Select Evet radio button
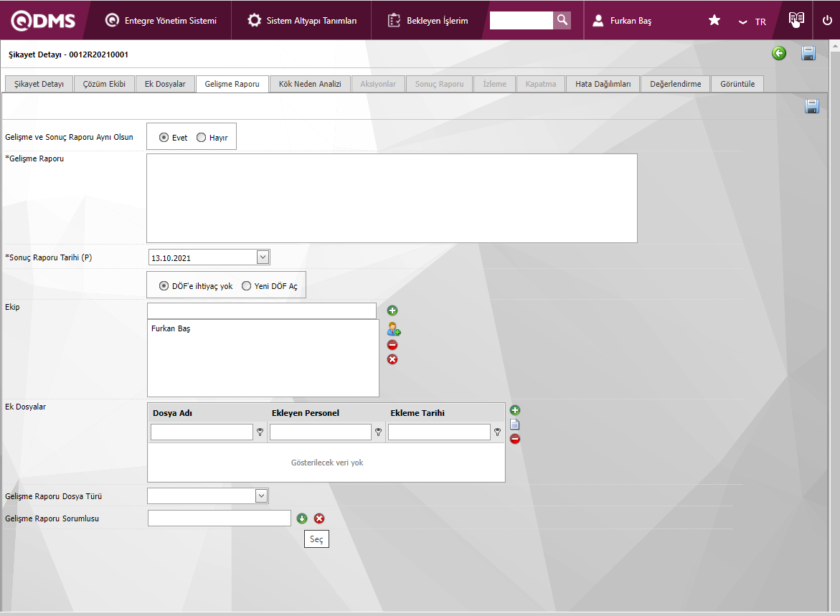The image size is (840, 616). [x=164, y=138]
